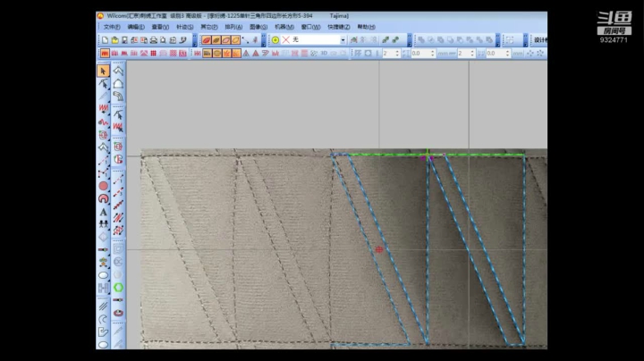The height and width of the screenshot is (361, 644).
Task: Select the Reshape Object node tool
Action: [x=103, y=84]
